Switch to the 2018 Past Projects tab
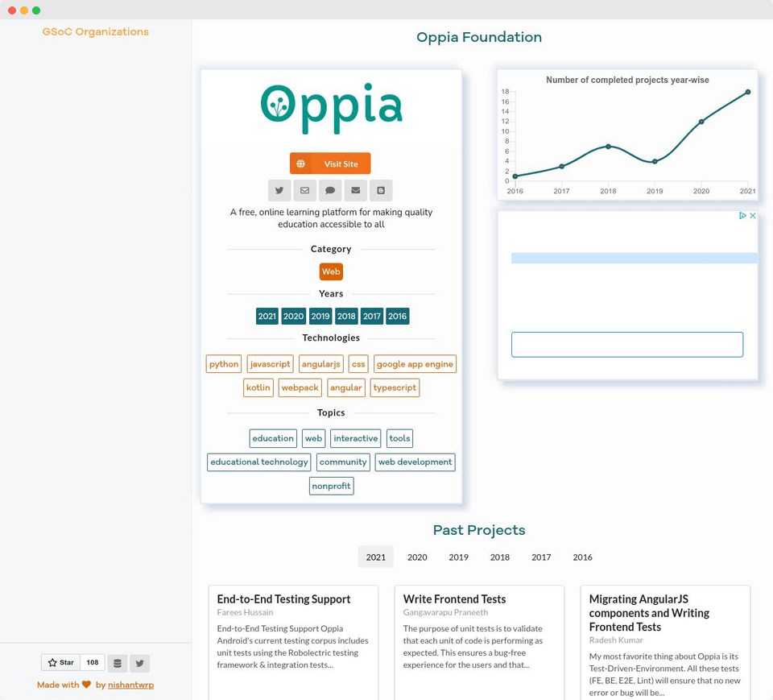 point(500,557)
